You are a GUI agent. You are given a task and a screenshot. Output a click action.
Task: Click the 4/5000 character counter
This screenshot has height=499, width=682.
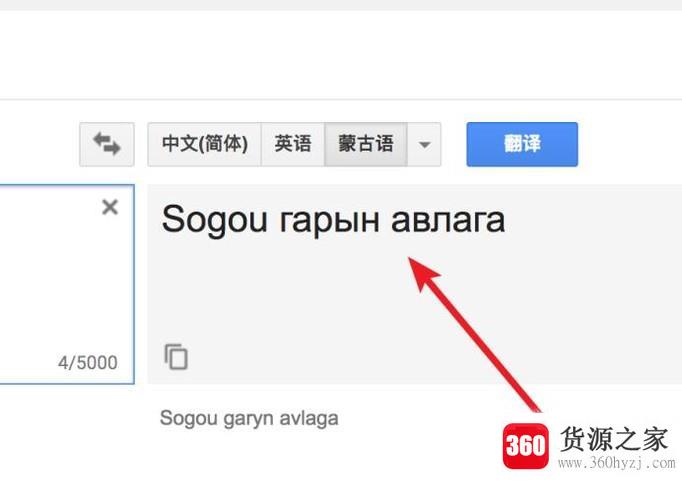click(87, 362)
